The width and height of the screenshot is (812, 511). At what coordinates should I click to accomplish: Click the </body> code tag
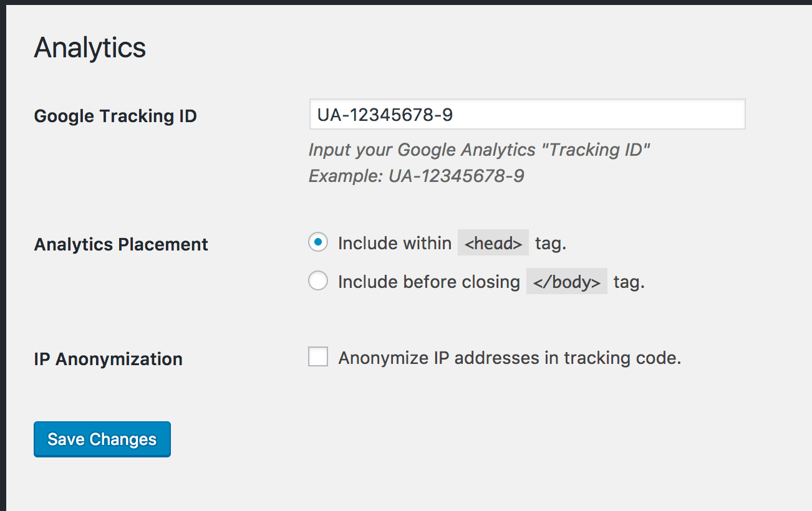567,282
